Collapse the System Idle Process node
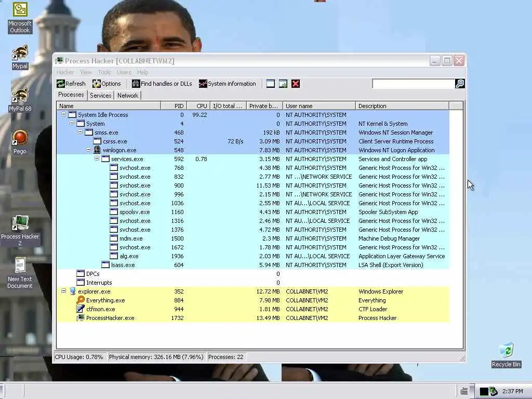Viewport: 532px width, 399px height. [63, 114]
